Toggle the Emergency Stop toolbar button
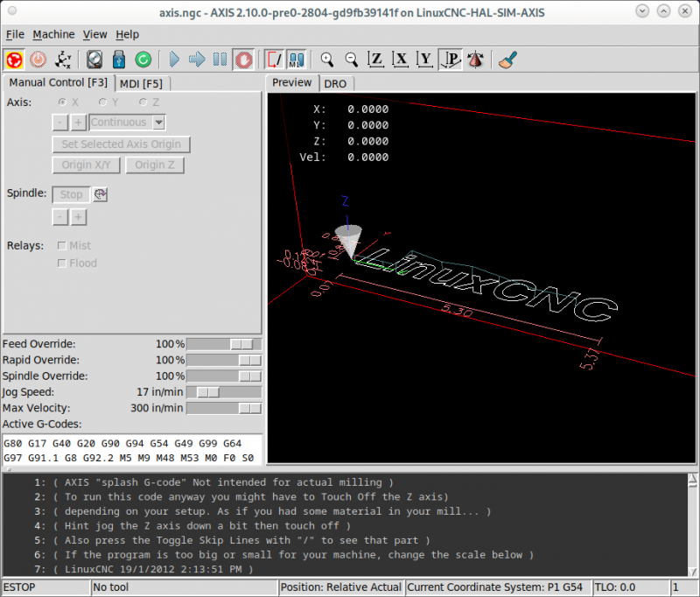Screen dimensions: 700x597 click(14, 60)
